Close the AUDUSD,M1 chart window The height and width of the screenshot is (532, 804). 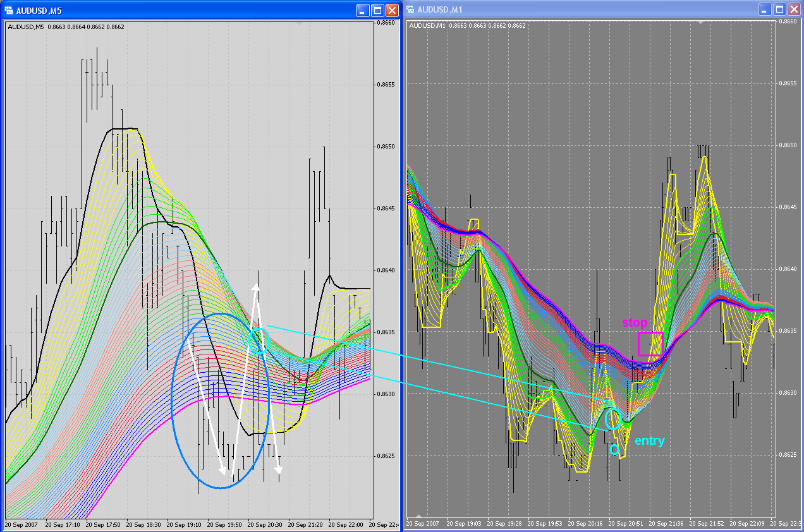pyautogui.click(x=795, y=9)
